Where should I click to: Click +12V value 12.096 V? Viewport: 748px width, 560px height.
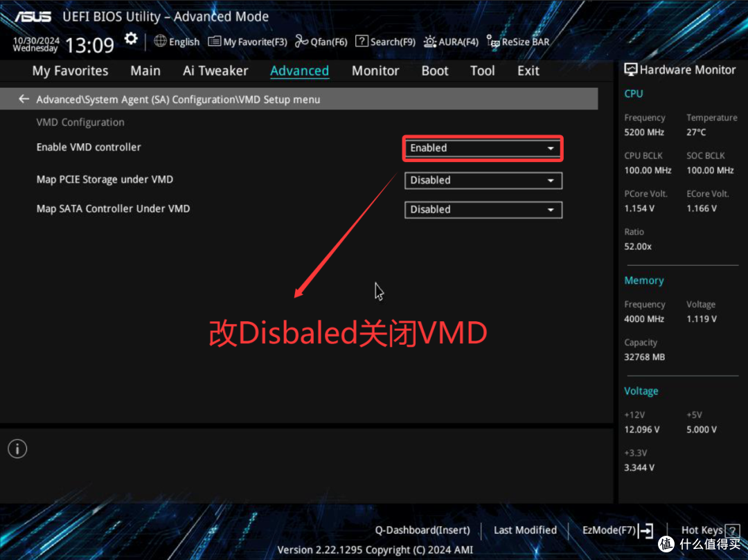pos(641,430)
